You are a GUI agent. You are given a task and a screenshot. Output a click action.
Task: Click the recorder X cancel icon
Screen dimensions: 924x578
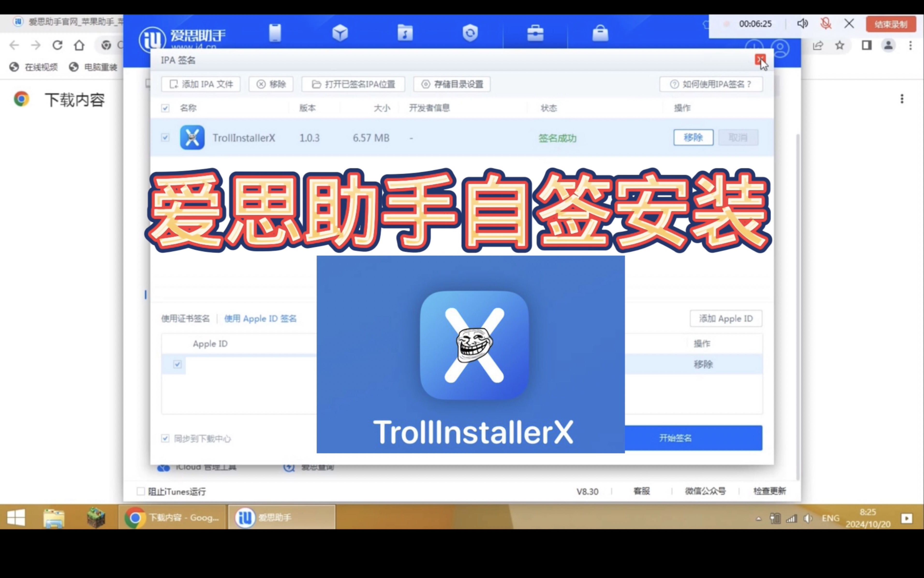click(849, 24)
